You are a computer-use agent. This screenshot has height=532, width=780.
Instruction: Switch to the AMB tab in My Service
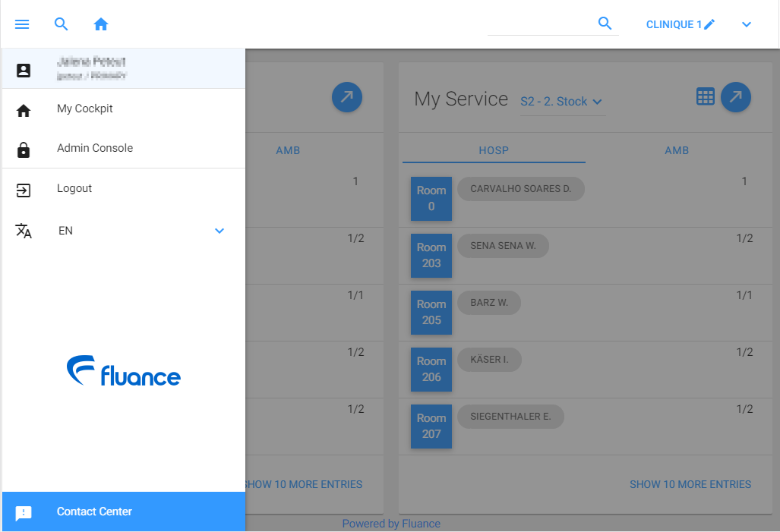click(x=676, y=150)
